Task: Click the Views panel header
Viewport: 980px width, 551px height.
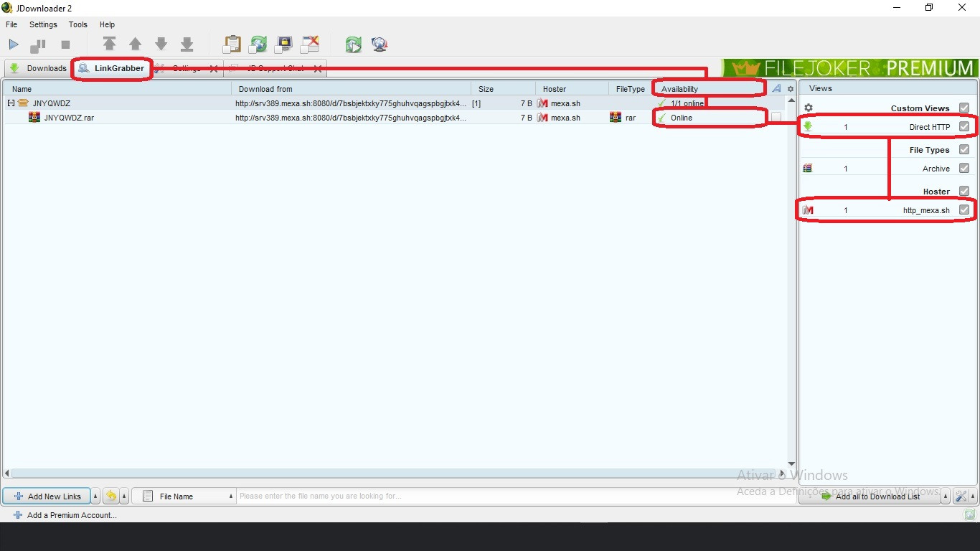Action: pos(888,88)
